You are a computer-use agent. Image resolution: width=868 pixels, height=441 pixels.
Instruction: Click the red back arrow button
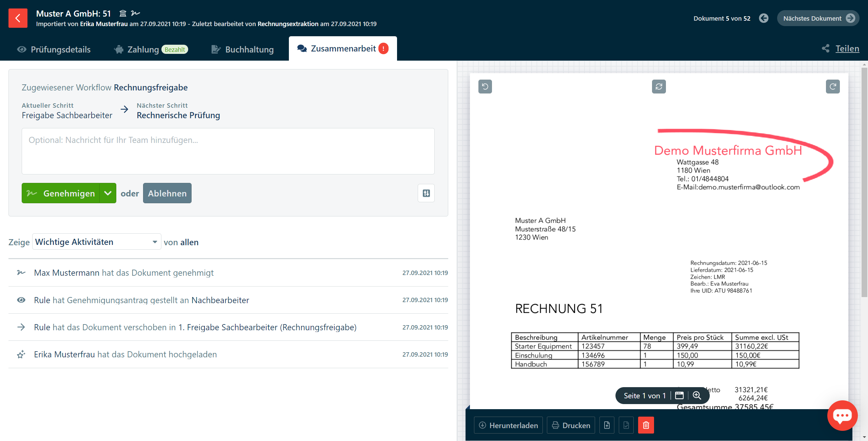[18, 18]
